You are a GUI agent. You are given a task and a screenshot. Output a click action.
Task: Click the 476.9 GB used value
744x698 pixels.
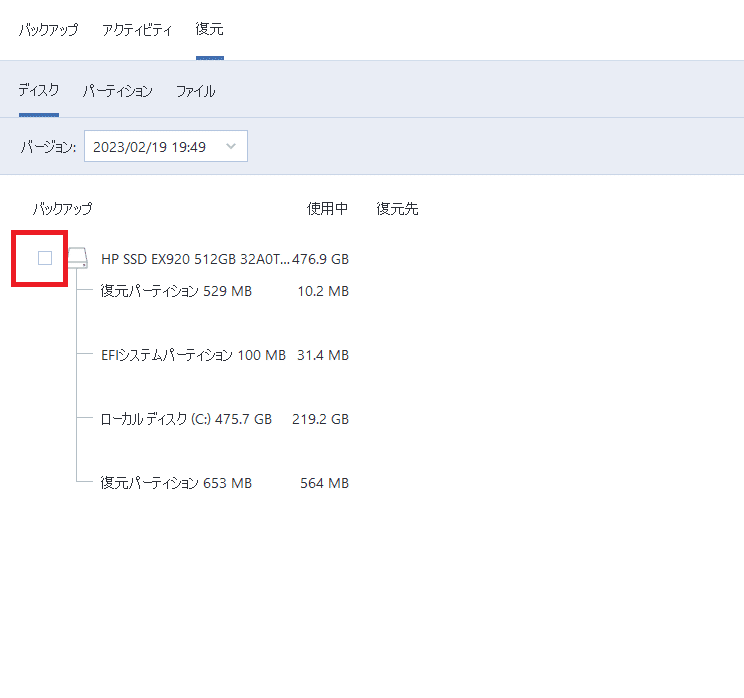pyautogui.click(x=320, y=259)
